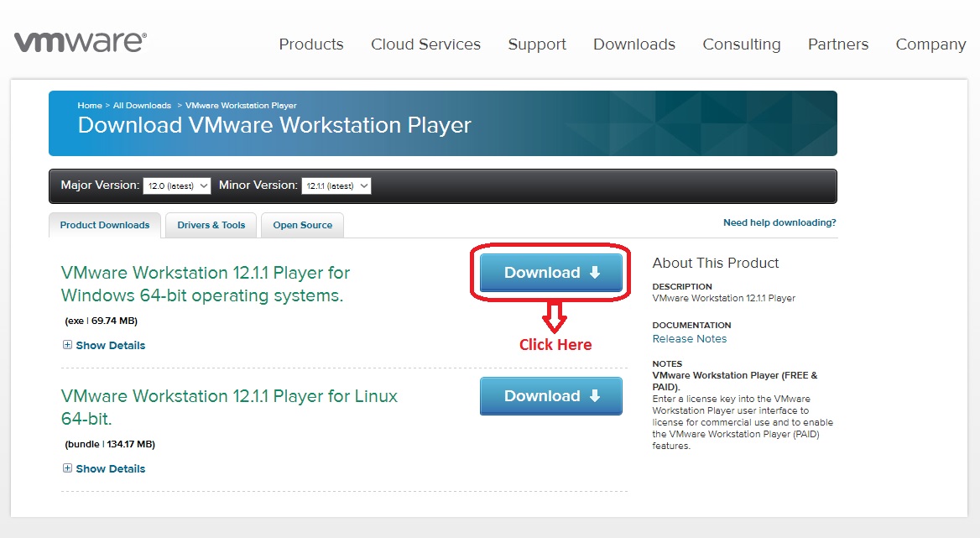
Task: Click the 'exe | 69.74 MB' text
Action: pos(102,321)
